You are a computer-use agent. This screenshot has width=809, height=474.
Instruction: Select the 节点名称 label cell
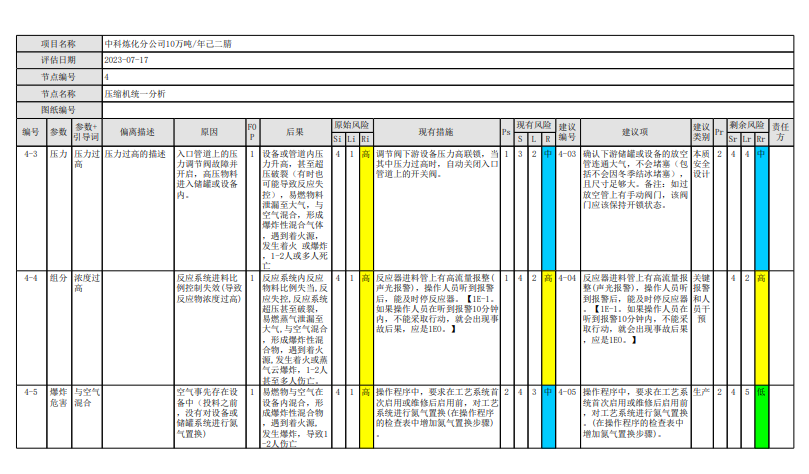click(59, 94)
